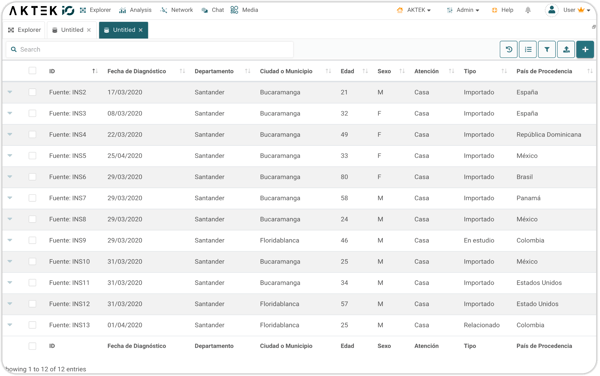Viewport: 600px width, 376px height.
Task: Click the Estados Unidos cell
Action: [x=539, y=283]
